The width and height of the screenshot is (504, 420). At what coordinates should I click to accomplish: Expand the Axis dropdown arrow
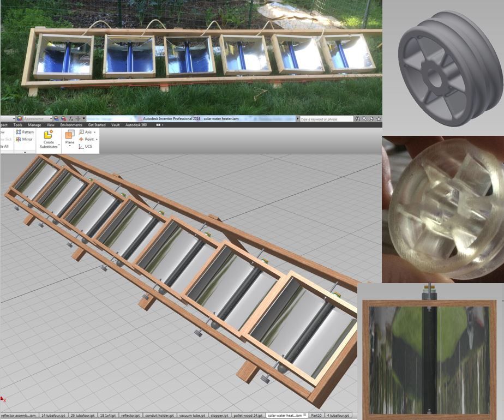pyautogui.click(x=94, y=132)
